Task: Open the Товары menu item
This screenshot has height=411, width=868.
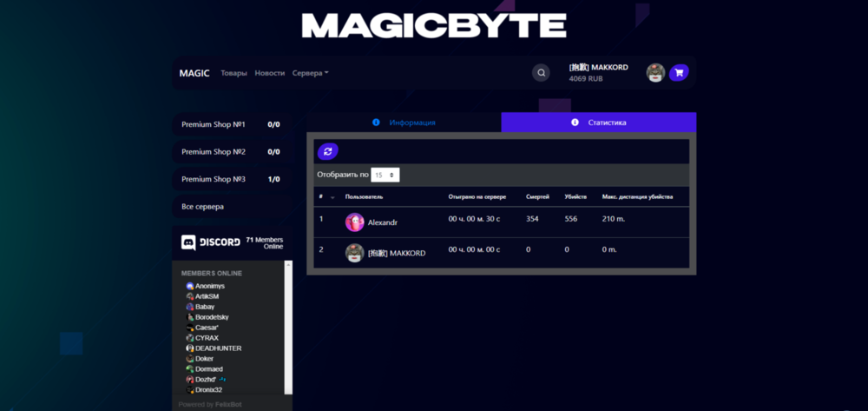Action: [x=234, y=73]
